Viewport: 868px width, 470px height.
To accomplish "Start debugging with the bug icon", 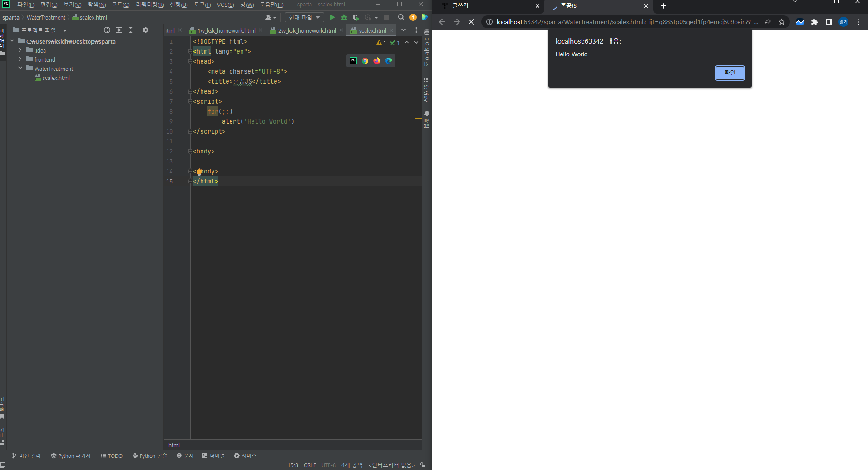I will [344, 17].
